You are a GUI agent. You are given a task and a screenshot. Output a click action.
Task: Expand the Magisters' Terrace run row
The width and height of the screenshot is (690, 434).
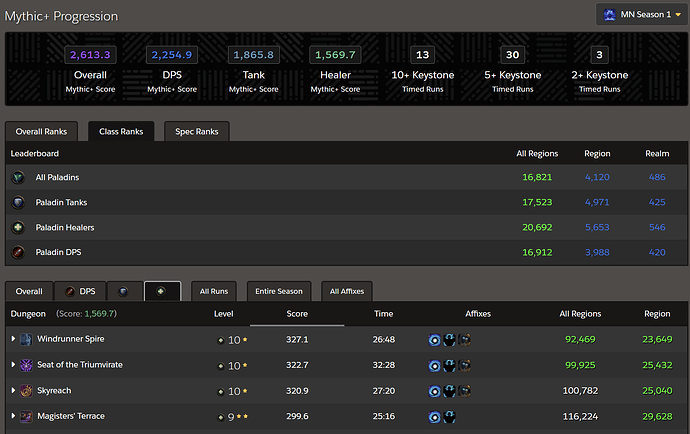point(13,416)
